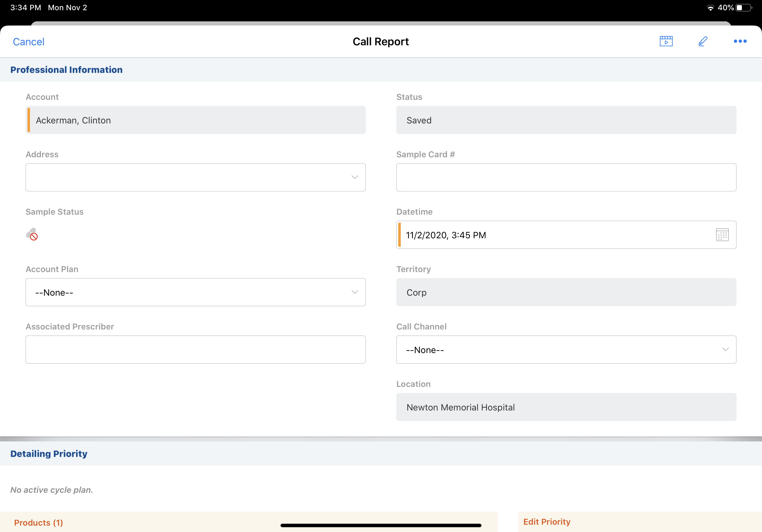Tap the Wi-Fi status icon
This screenshot has height=532, width=762.
(710, 8)
